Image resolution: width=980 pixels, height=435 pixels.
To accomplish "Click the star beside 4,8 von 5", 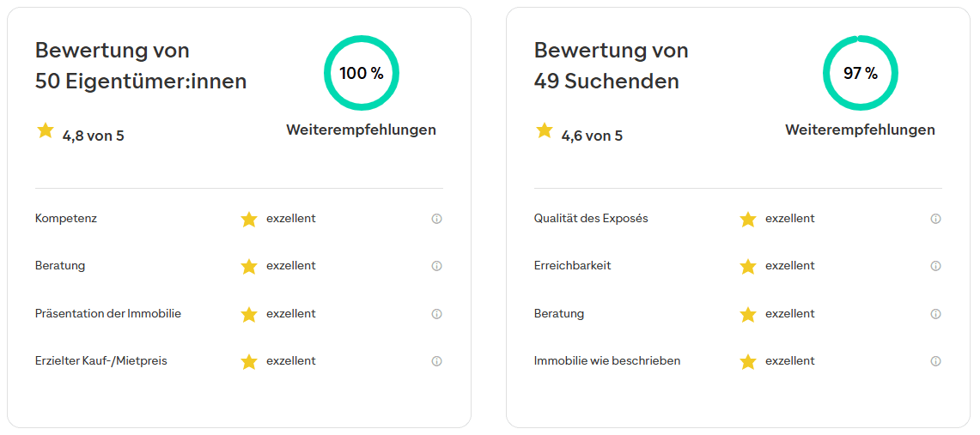I will (46, 130).
